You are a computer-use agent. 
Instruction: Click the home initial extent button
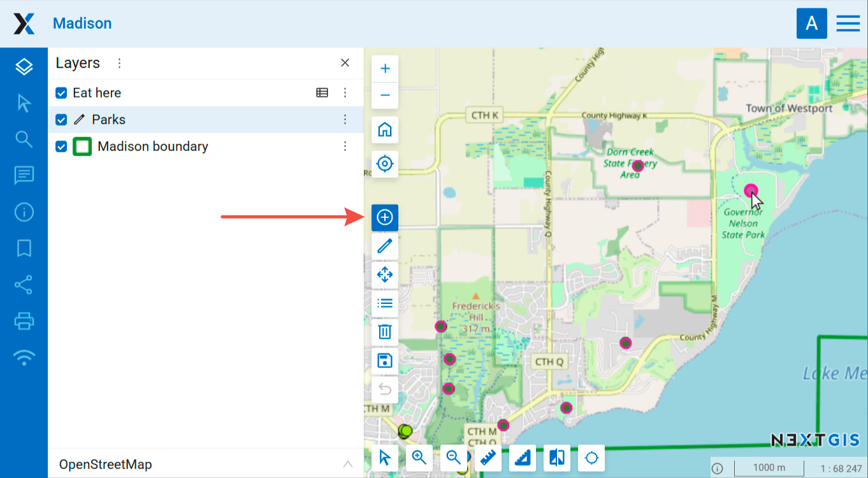[385, 130]
